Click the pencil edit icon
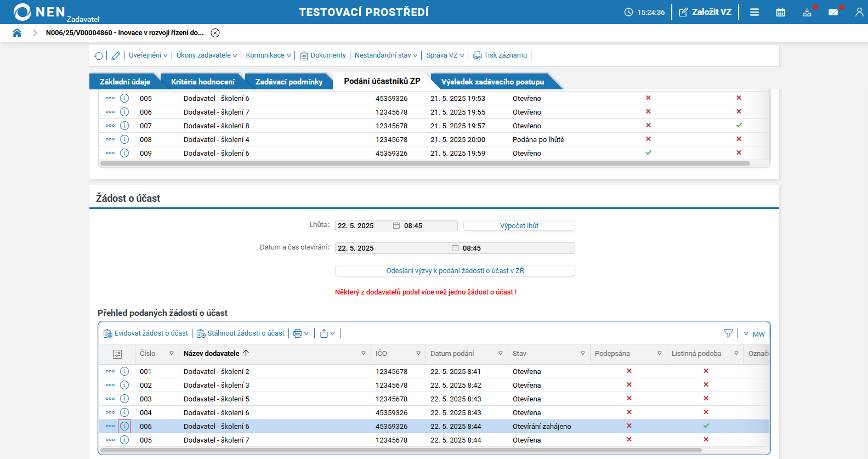The width and height of the screenshot is (868, 459). click(116, 55)
